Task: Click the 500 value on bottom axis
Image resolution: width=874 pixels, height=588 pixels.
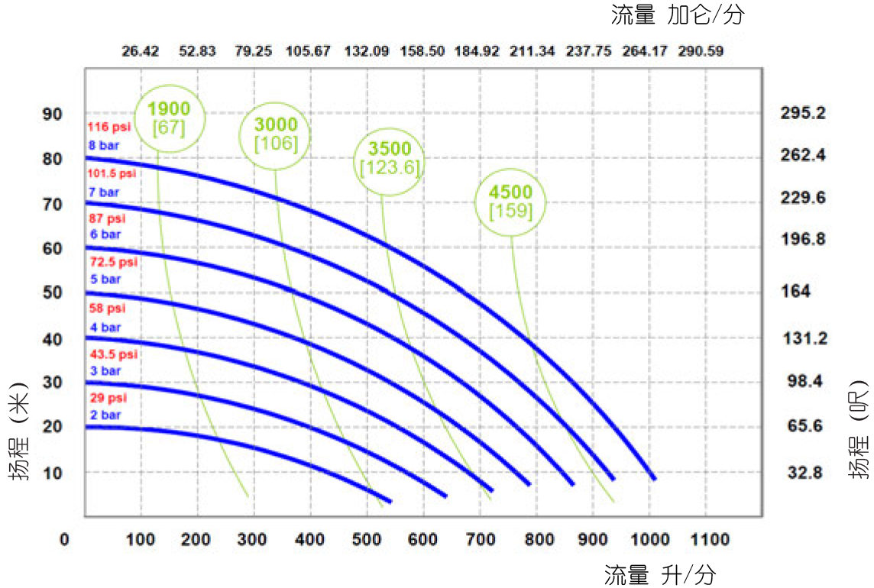Action: coord(366,540)
